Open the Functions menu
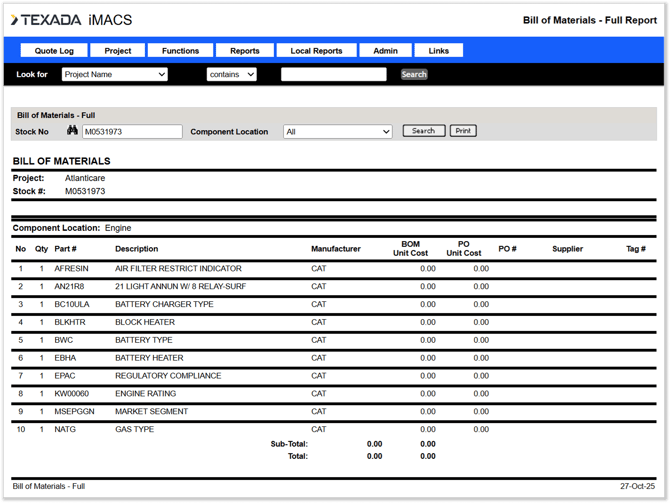This screenshot has height=503, width=670. pyautogui.click(x=180, y=50)
